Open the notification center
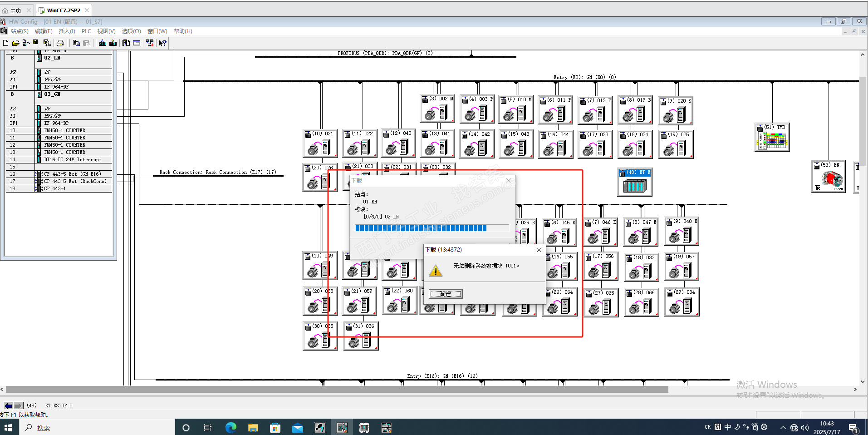Screen dimensions: 868x435 [x=853, y=428]
